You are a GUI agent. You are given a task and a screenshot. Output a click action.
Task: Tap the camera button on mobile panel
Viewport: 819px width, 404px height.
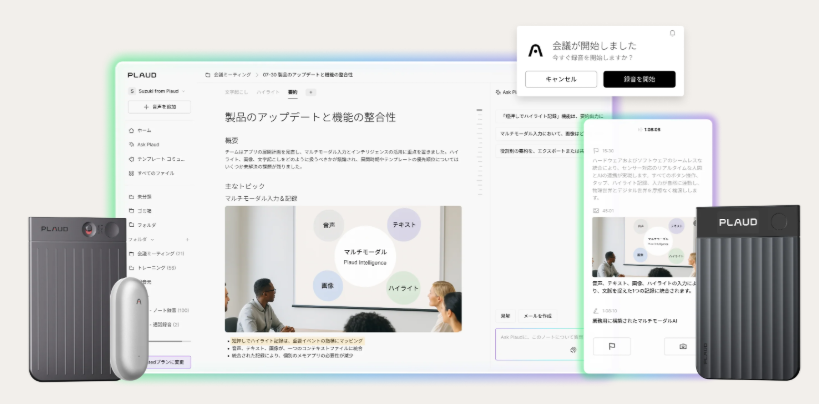click(683, 346)
